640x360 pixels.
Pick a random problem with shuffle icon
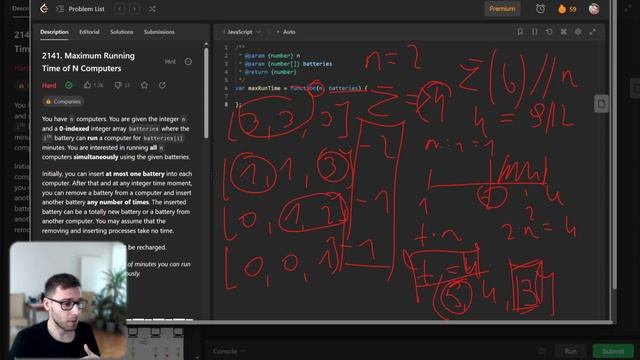tap(152, 9)
